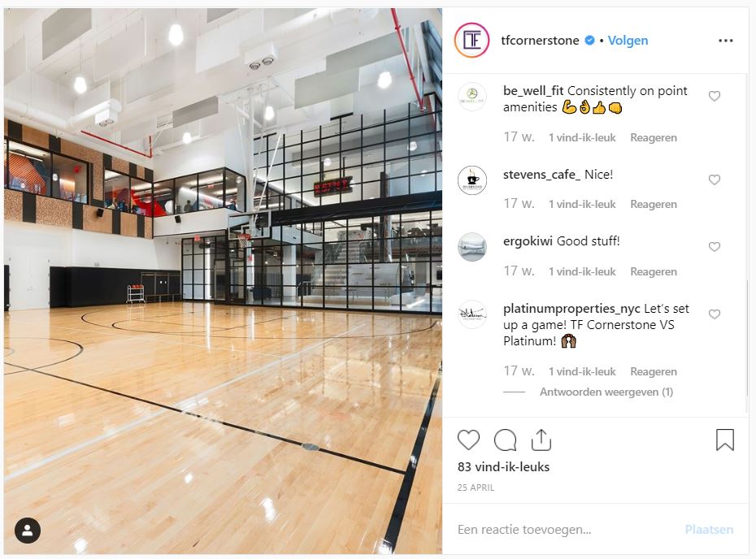Share post via upload arrow icon
Image resolution: width=756 pixels, height=559 pixels.
[x=541, y=440]
